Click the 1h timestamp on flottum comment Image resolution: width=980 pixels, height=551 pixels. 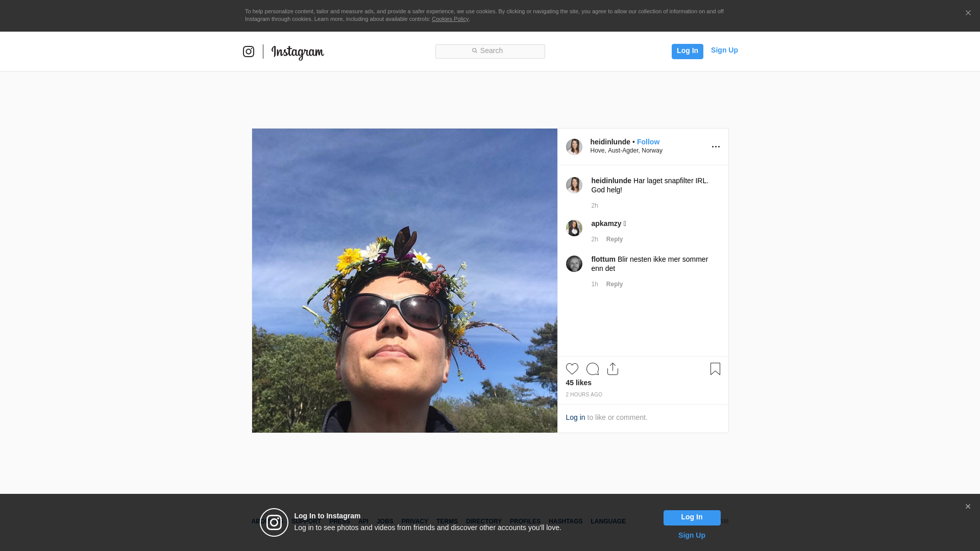pos(595,284)
